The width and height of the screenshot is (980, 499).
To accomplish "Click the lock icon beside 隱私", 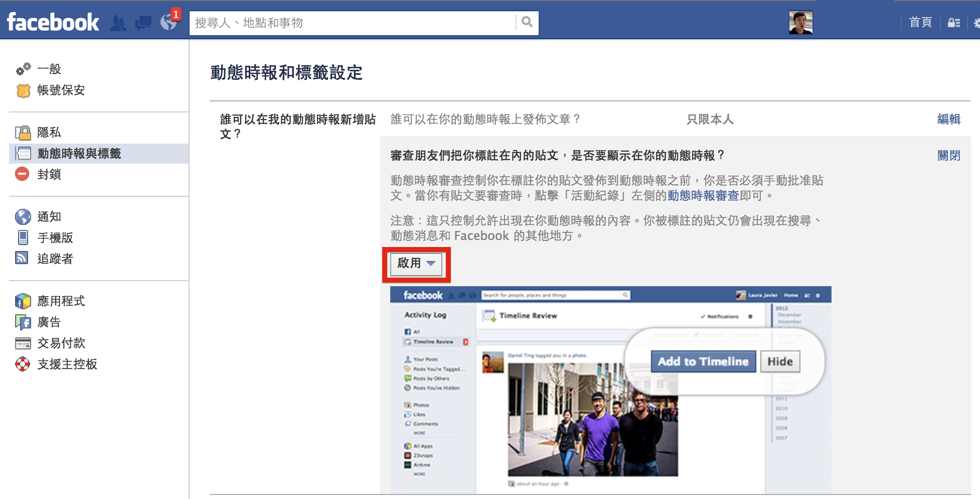I will click(23, 133).
